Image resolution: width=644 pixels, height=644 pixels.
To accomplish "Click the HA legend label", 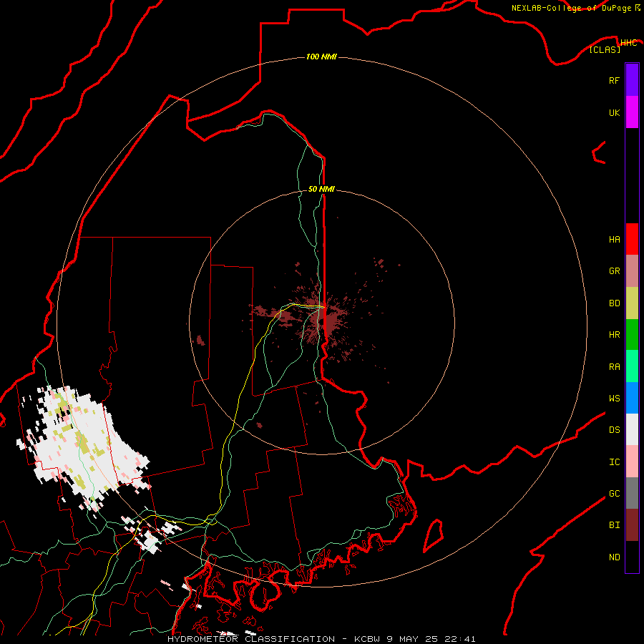I will click(614, 240).
